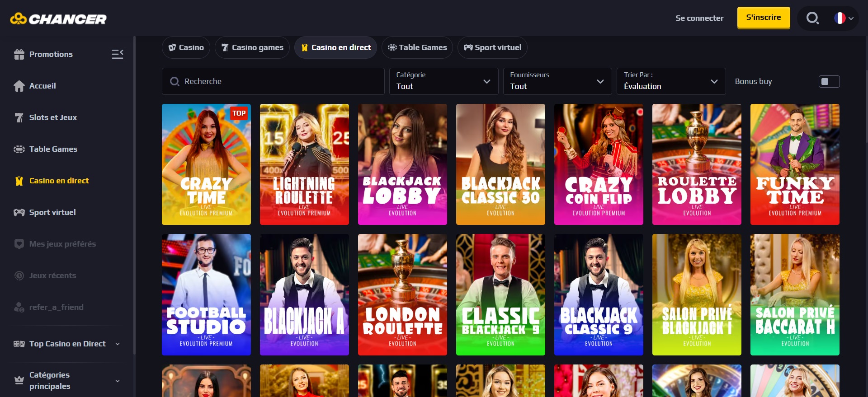The image size is (868, 397).
Task: Click the Catégories principales crown icon
Action: pyautogui.click(x=19, y=380)
